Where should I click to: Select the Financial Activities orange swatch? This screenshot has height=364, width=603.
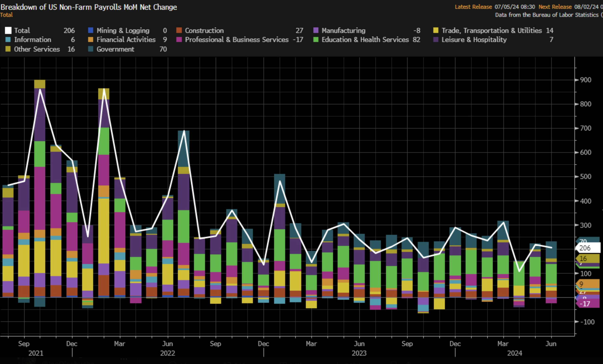tap(91, 40)
